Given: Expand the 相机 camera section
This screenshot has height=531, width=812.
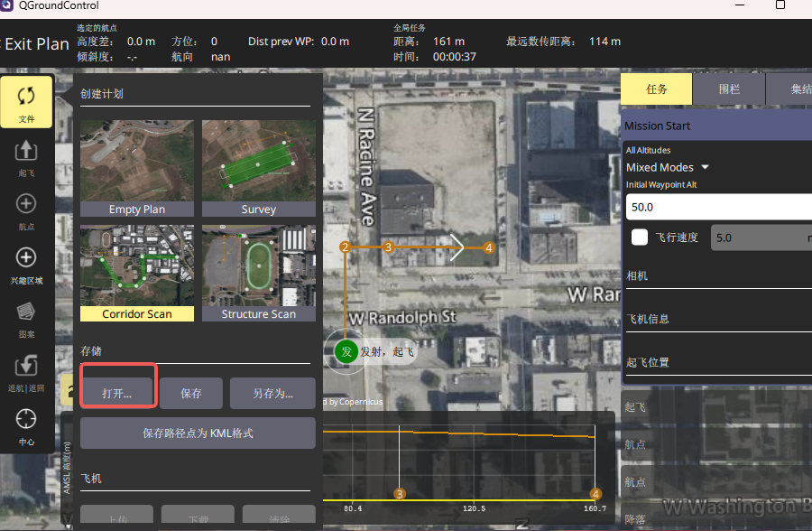Looking at the screenshot, I should (719, 275).
